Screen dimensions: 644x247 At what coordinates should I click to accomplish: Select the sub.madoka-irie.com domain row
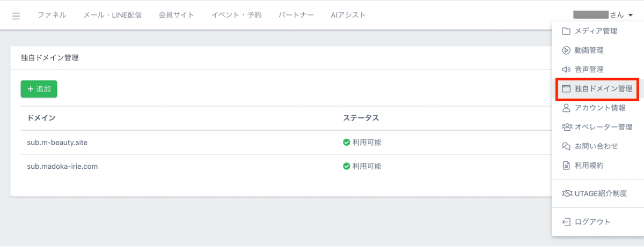[x=62, y=166]
